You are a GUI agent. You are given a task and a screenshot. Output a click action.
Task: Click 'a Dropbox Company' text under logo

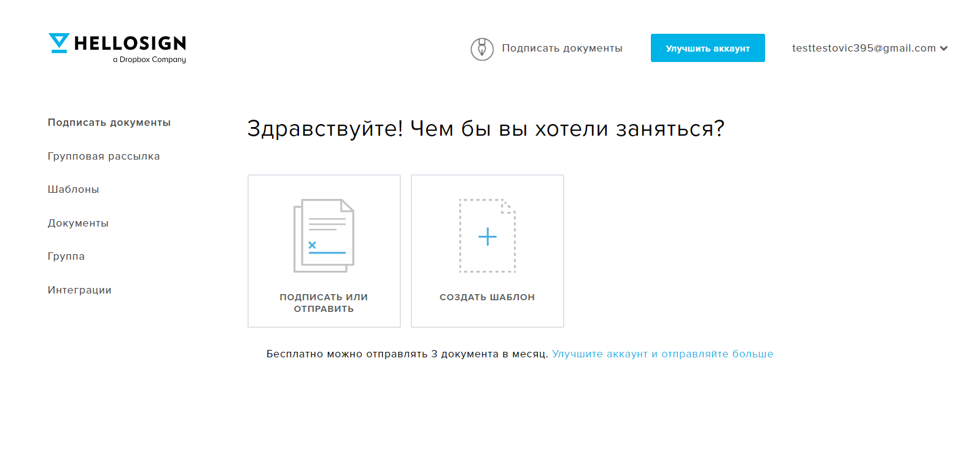pos(149,60)
